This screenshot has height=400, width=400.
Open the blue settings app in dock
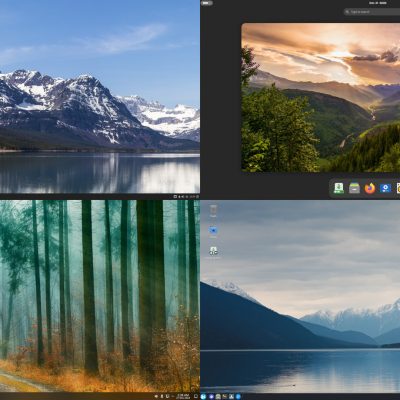click(x=385, y=188)
